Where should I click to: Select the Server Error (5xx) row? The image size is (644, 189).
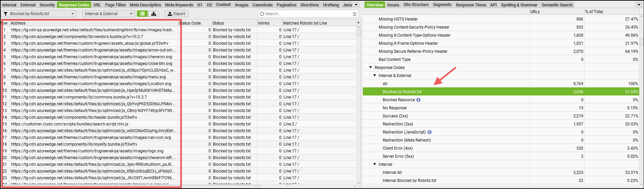(501, 156)
